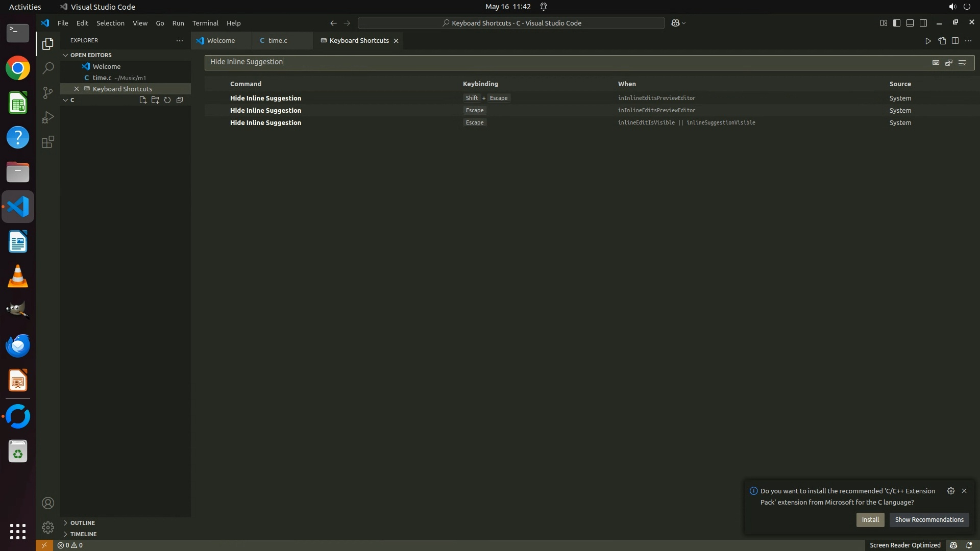
Task: Click the Install button in notification
Action: [870, 519]
